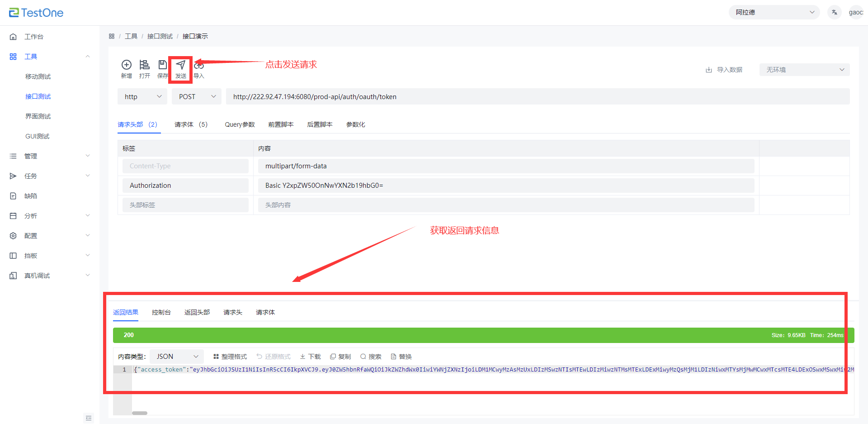This screenshot has height=424, width=868.
Task: Click the 保存 (save) icon
Action: 162,65
